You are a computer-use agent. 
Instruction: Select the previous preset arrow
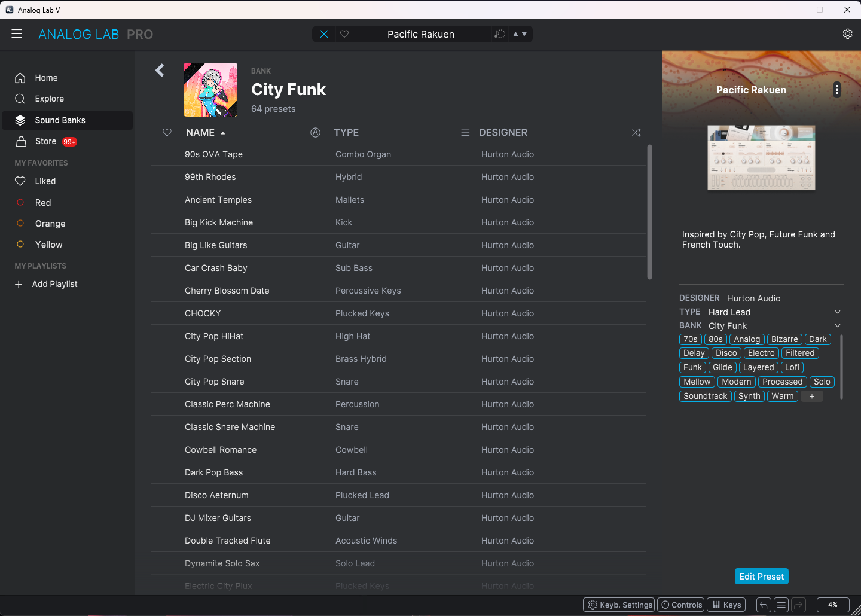coord(515,34)
